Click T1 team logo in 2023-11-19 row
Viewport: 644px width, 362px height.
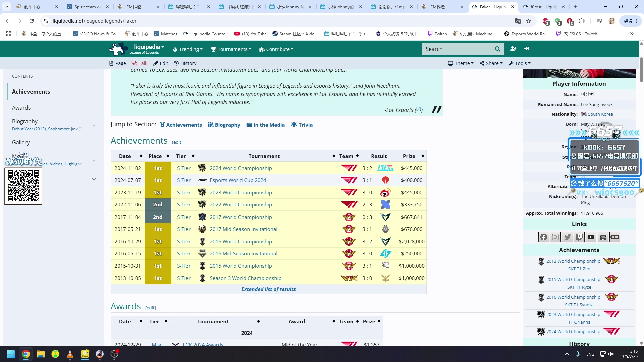click(x=349, y=192)
